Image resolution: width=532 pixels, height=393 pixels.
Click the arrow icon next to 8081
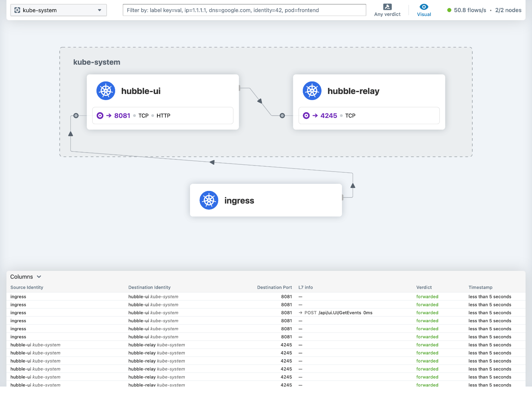click(109, 116)
